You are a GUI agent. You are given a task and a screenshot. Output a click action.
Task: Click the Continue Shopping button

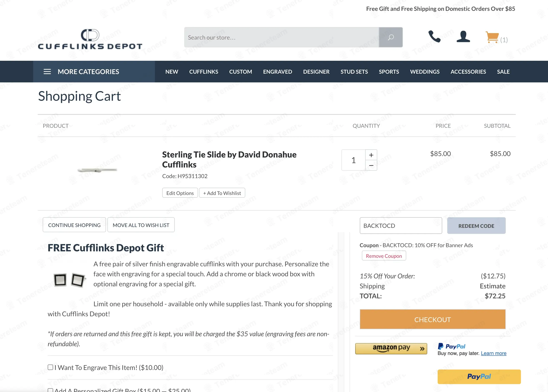(74, 225)
